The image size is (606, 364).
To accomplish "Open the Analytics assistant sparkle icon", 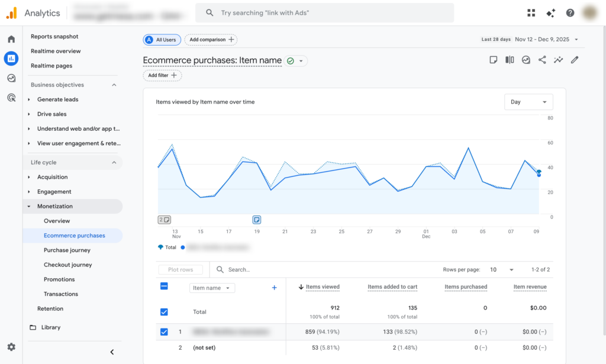I will tap(551, 13).
